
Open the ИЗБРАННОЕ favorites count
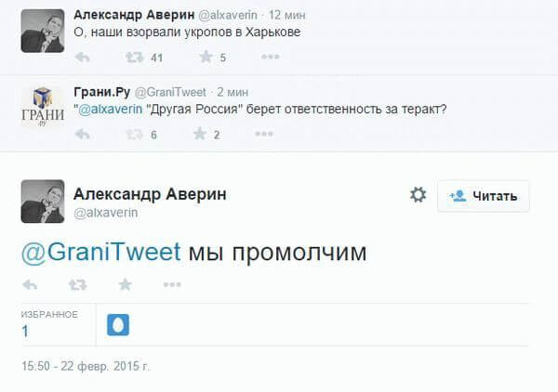pos(25,331)
